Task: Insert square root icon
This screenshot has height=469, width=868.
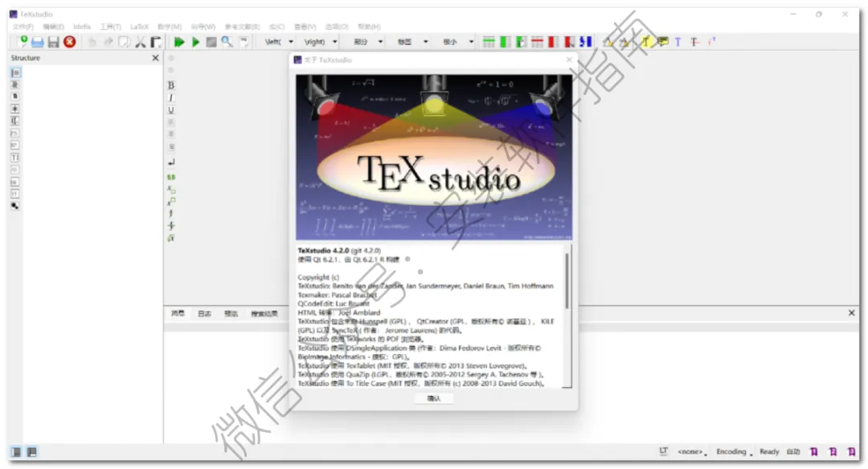Action: [171, 238]
